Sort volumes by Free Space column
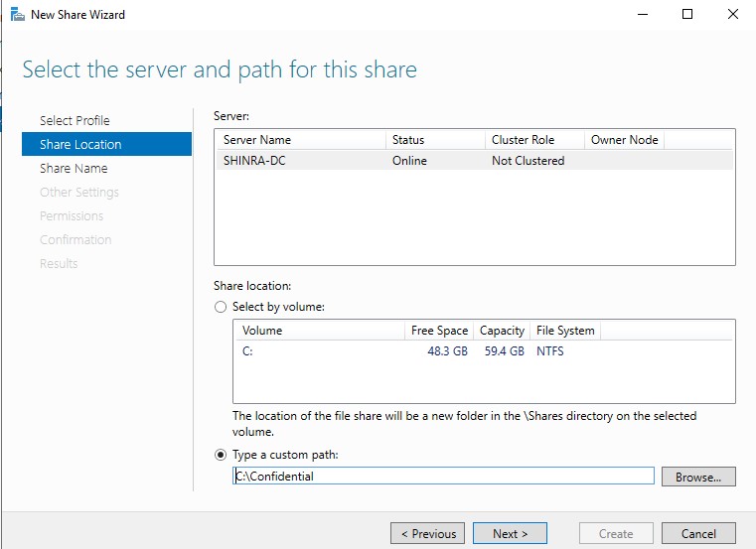Screen dimensions: 756x549 tap(439, 331)
